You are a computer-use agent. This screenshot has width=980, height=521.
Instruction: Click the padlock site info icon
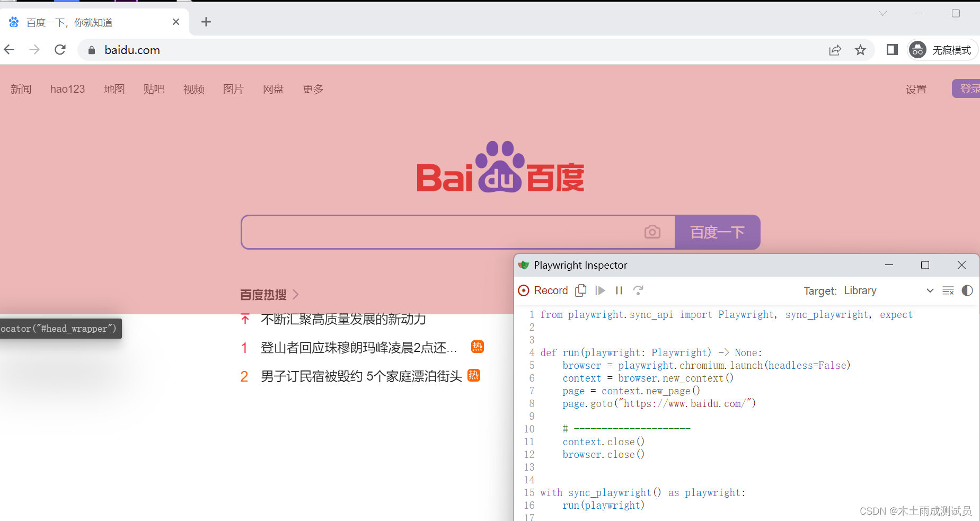pyautogui.click(x=92, y=50)
